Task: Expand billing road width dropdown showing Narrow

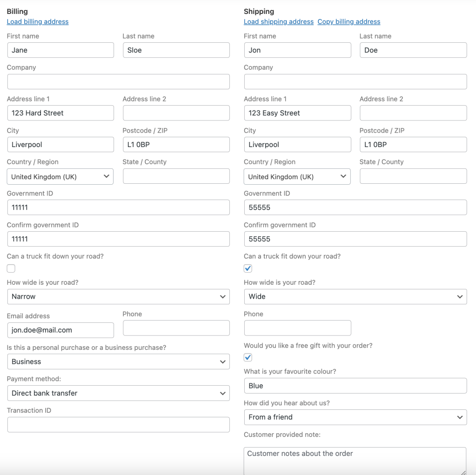Action: point(118,297)
